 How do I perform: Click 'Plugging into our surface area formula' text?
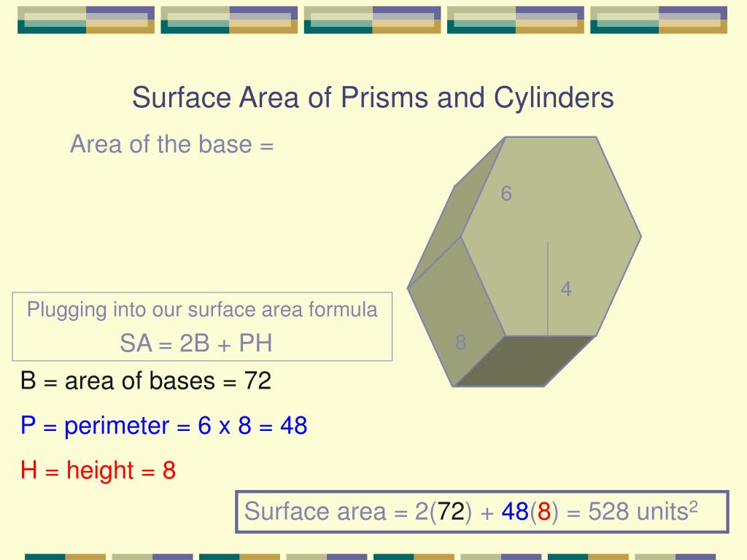point(202,309)
